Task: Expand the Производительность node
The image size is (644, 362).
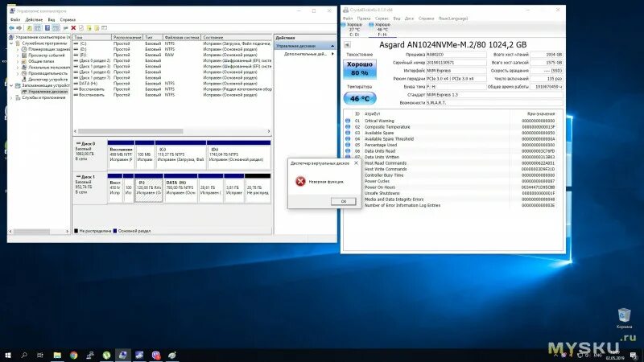Action: point(18,73)
